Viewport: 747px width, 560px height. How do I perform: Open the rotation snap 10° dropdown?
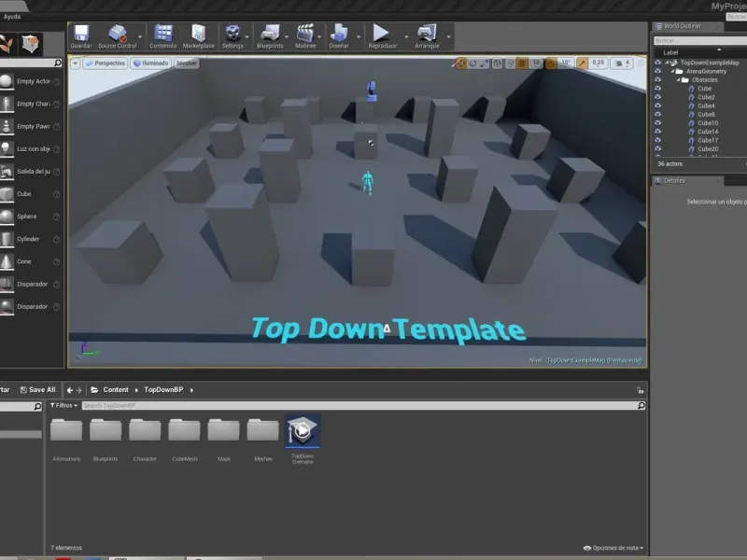(566, 63)
